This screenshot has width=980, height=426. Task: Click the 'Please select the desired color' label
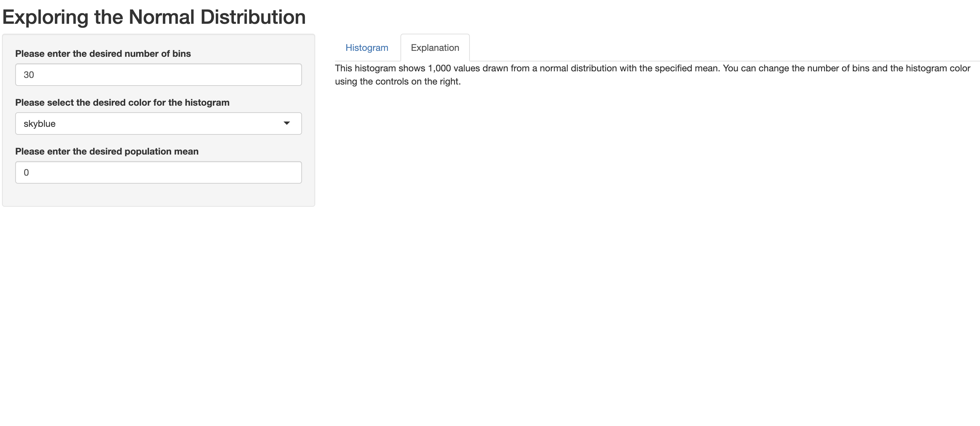coord(122,102)
